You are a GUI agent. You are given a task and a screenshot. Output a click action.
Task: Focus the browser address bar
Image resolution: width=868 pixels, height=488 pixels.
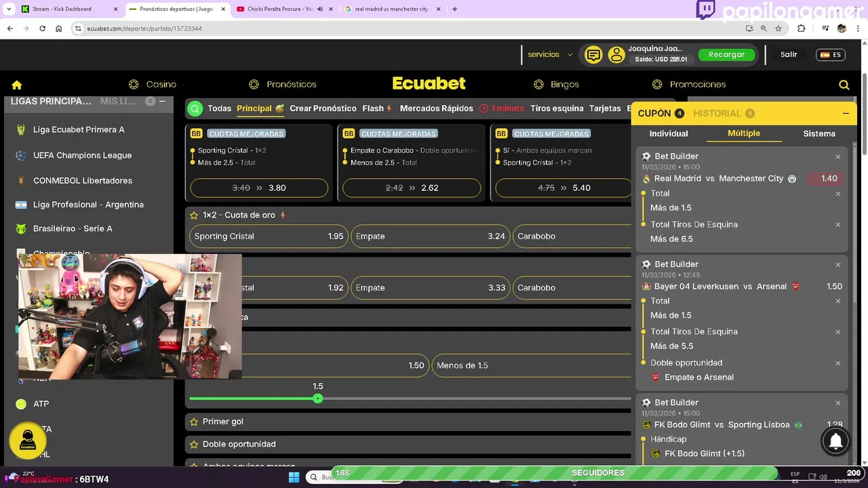tap(407, 28)
